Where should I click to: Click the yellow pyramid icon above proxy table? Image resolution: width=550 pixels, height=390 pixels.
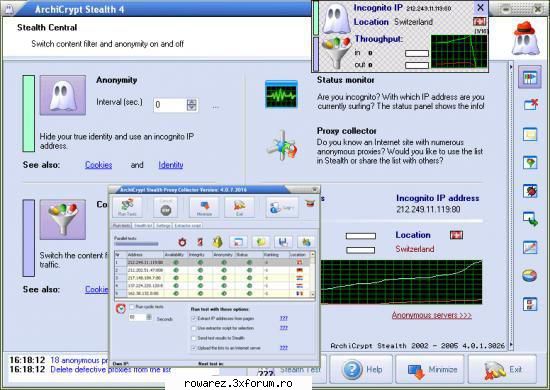(218, 242)
